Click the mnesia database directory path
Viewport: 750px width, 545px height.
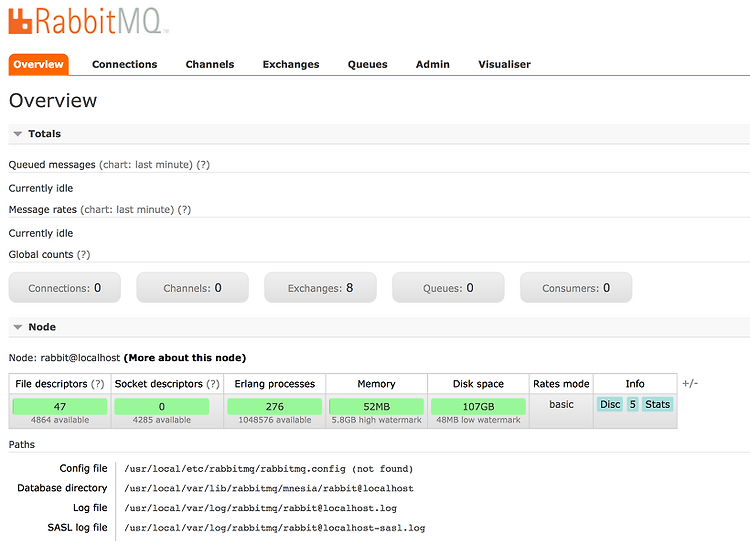click(x=269, y=489)
